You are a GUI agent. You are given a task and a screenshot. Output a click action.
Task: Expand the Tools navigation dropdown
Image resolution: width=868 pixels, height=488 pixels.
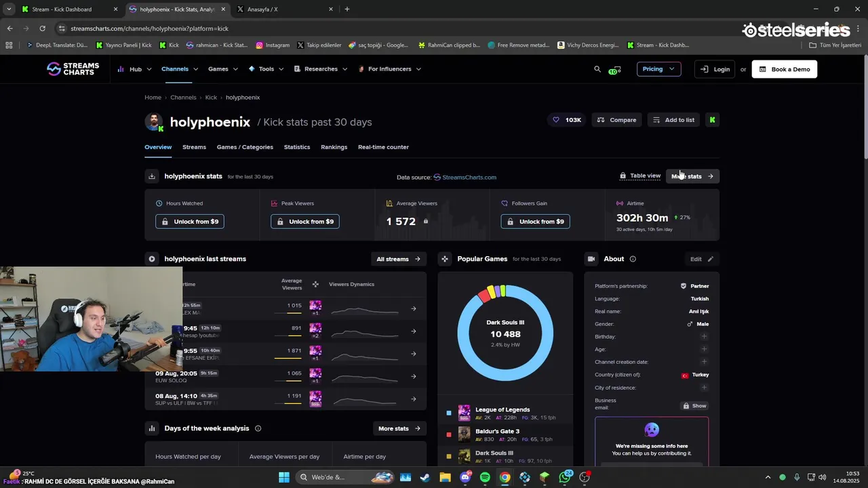click(266, 69)
